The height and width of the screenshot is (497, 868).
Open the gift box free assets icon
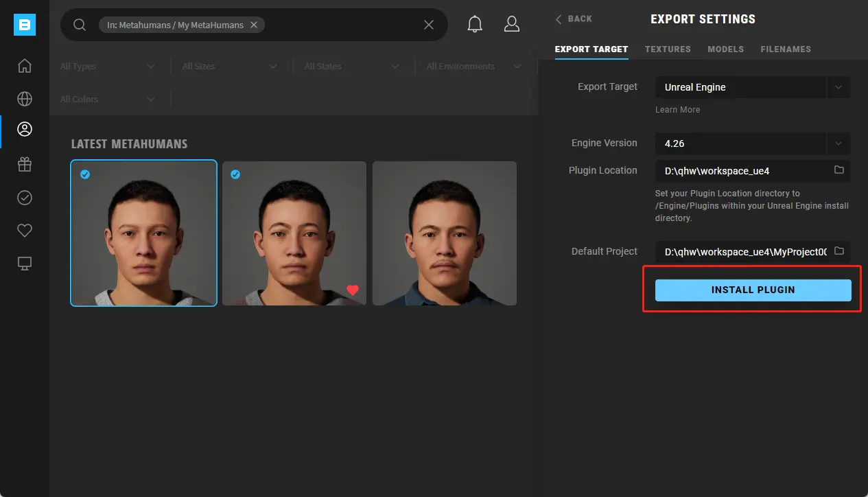click(25, 165)
